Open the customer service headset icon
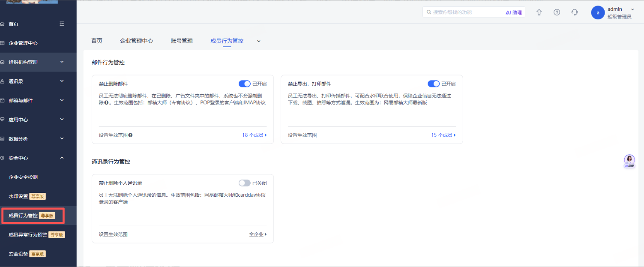This screenshot has width=644, height=267. coord(575,12)
